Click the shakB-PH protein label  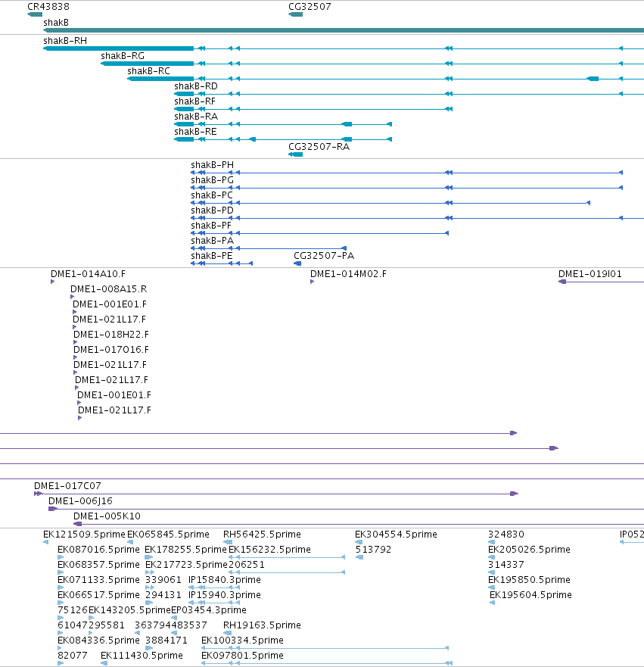point(212,165)
